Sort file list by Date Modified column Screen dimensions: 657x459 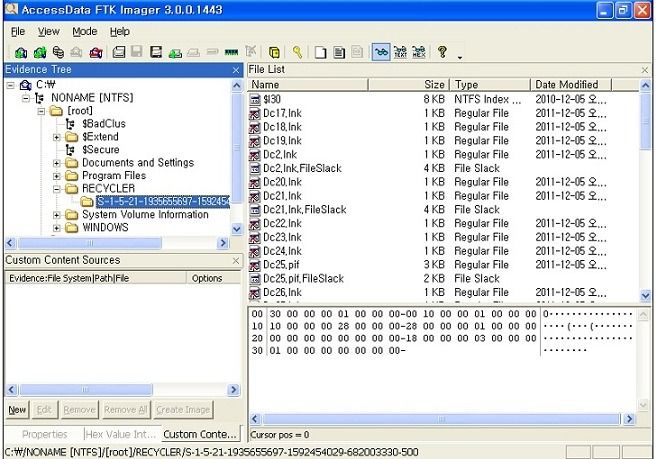(571, 85)
